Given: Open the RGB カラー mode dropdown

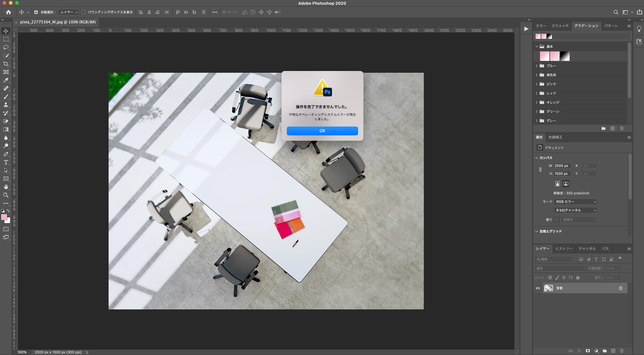Looking at the screenshot, I should pos(576,202).
